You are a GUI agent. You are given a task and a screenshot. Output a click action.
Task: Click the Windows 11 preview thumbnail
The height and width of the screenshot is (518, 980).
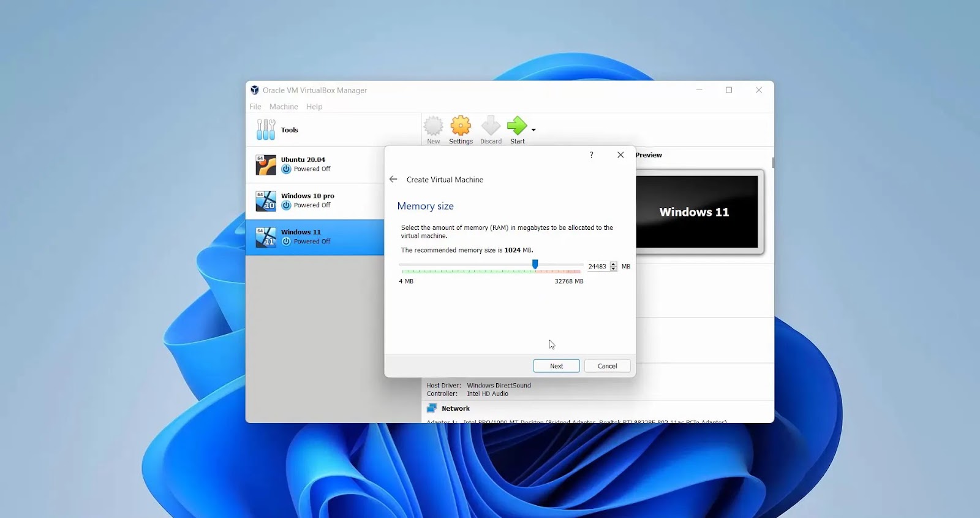point(697,212)
